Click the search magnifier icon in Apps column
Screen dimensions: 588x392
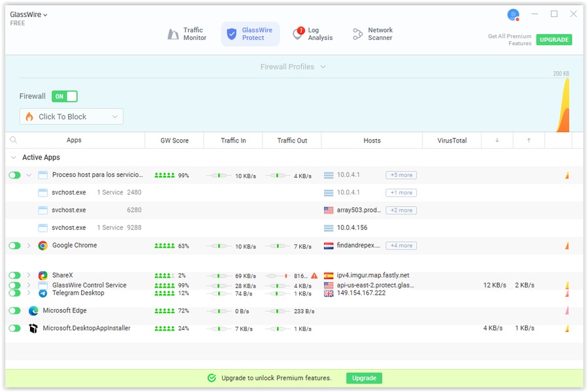(x=14, y=140)
